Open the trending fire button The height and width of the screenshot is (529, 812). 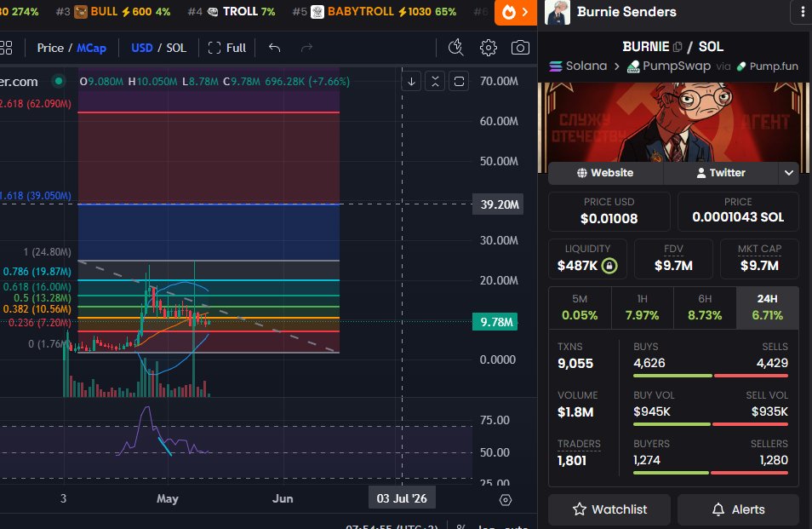[x=515, y=12]
